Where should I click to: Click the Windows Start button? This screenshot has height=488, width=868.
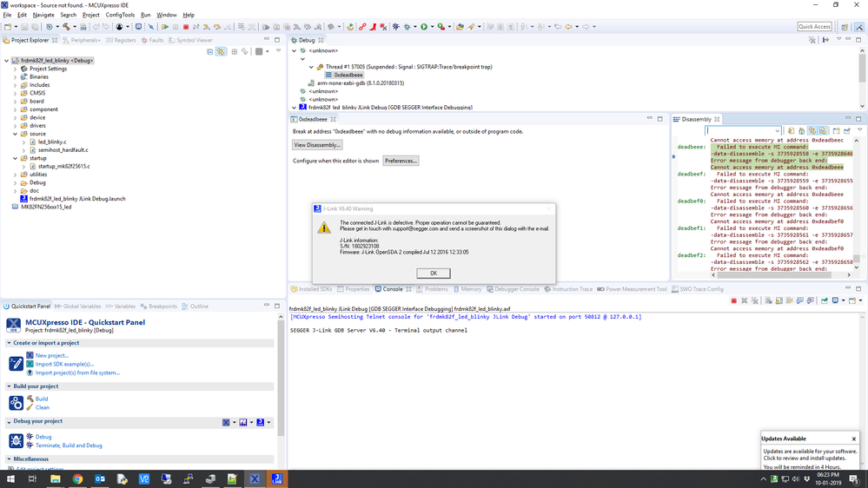click(x=10, y=479)
